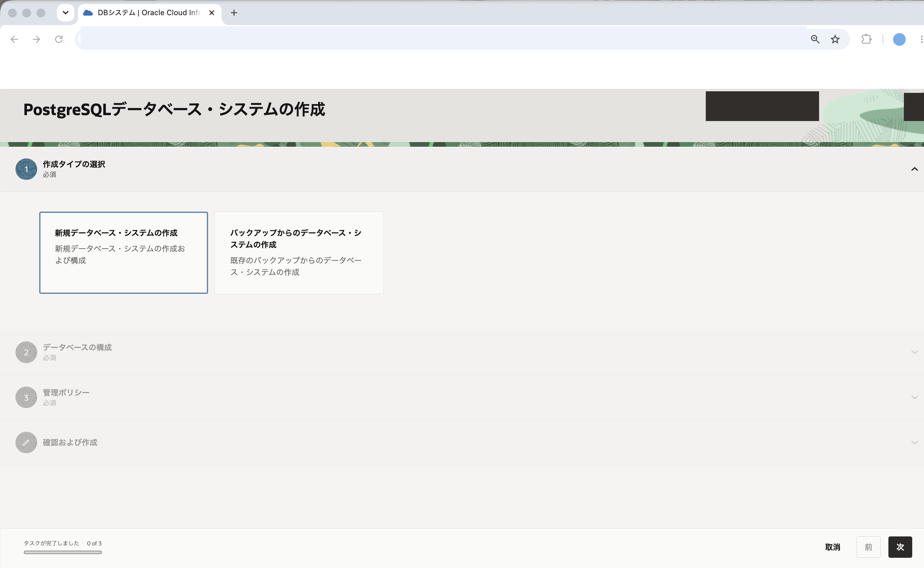Open the zoom magnifier icon in address bar
The height and width of the screenshot is (568, 924).
[x=815, y=39]
